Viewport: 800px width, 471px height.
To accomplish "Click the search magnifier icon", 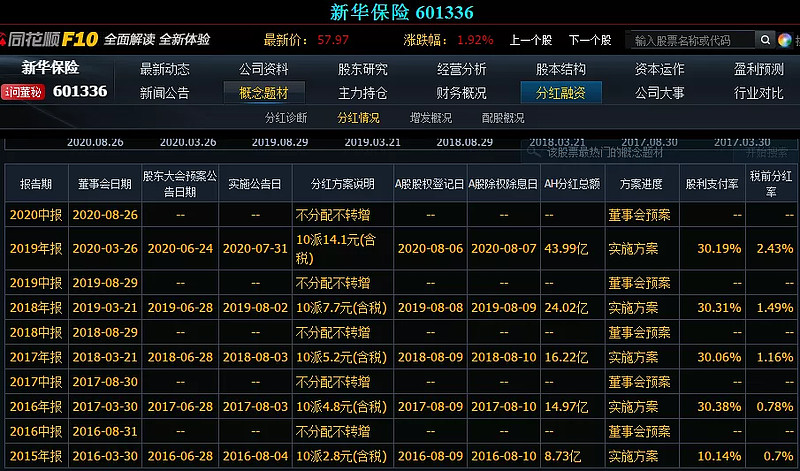I will click(765, 40).
